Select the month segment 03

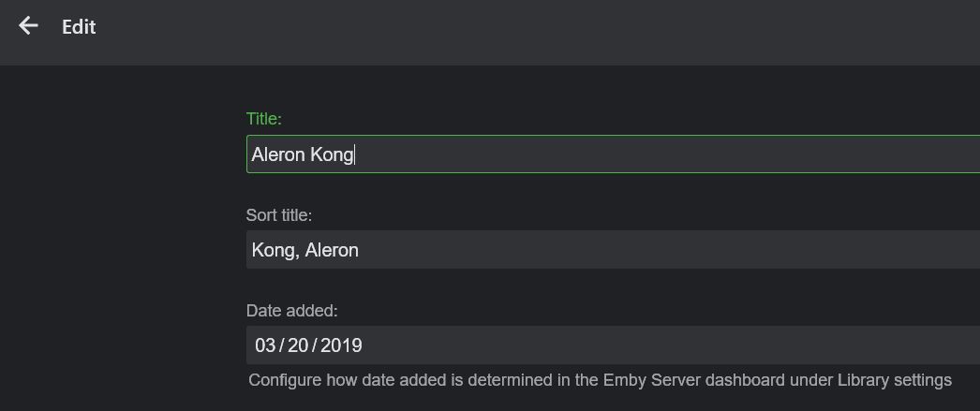[265, 345]
